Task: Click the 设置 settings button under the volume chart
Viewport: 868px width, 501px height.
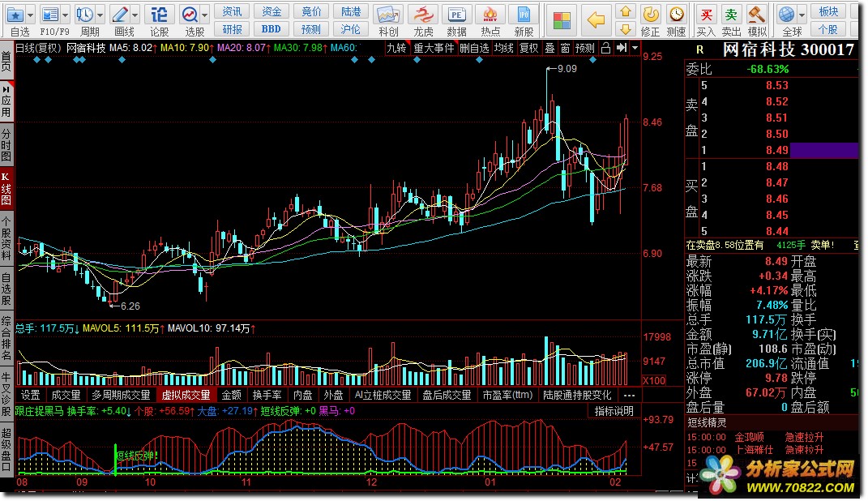Action: tap(31, 396)
